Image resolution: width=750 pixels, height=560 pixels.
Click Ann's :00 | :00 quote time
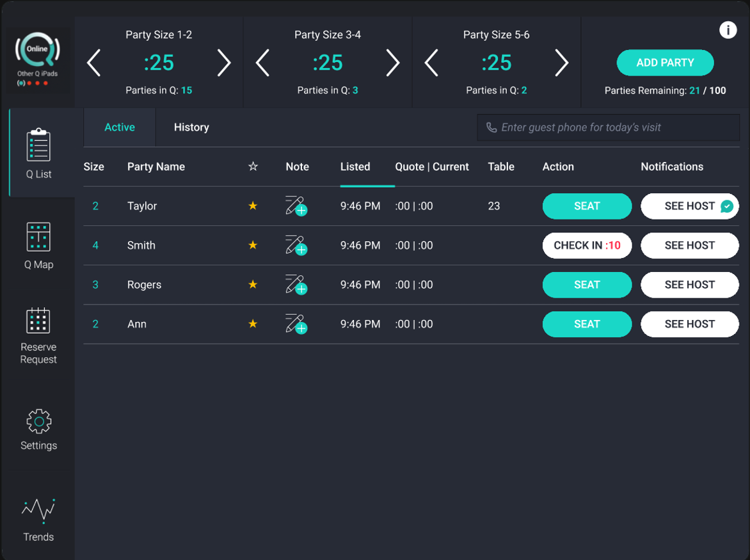click(414, 324)
